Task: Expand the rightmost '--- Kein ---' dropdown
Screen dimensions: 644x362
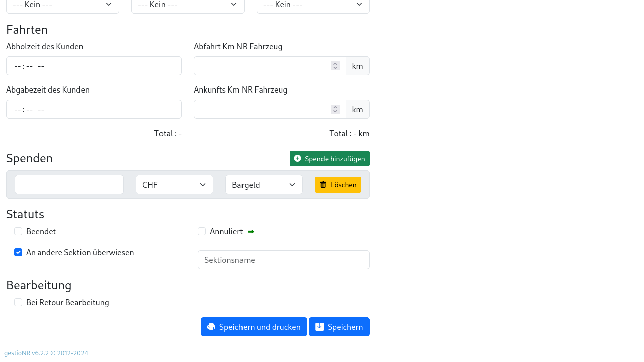Action: tap(313, 5)
